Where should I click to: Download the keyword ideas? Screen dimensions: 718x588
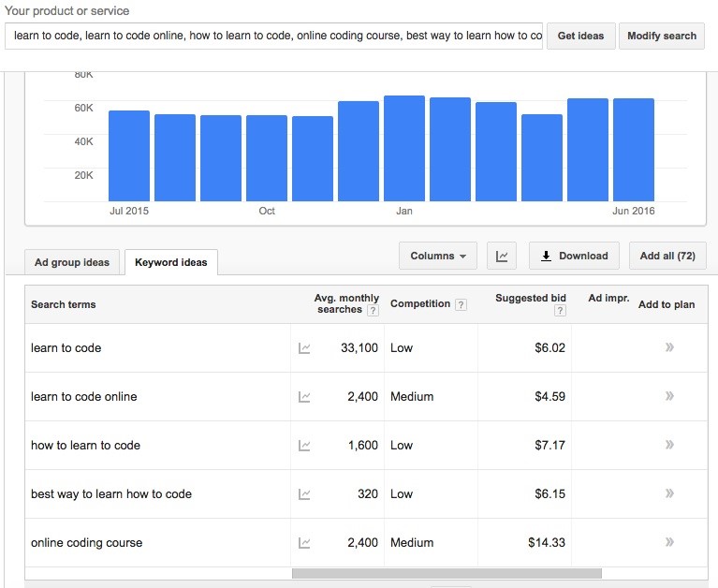(x=574, y=256)
